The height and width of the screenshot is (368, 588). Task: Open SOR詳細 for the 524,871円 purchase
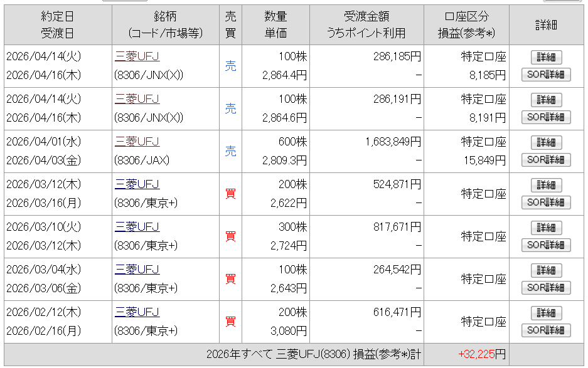(546, 203)
